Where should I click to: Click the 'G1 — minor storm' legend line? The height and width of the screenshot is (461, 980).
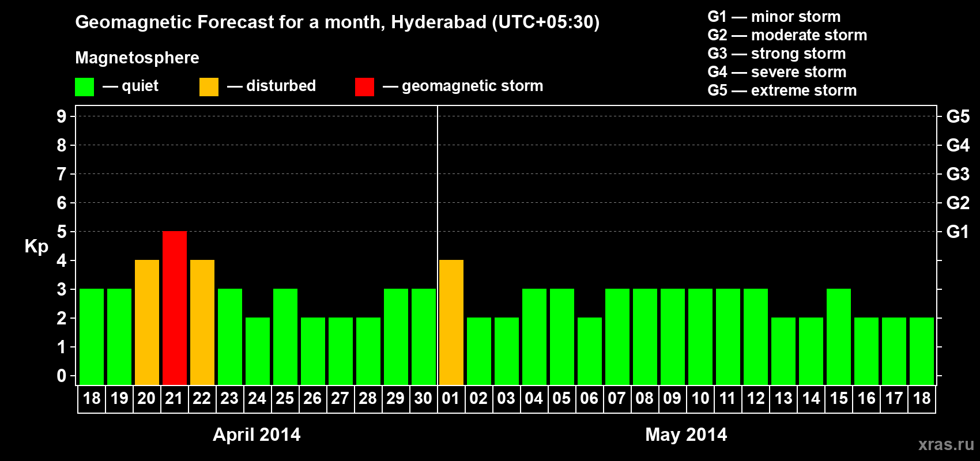point(774,17)
